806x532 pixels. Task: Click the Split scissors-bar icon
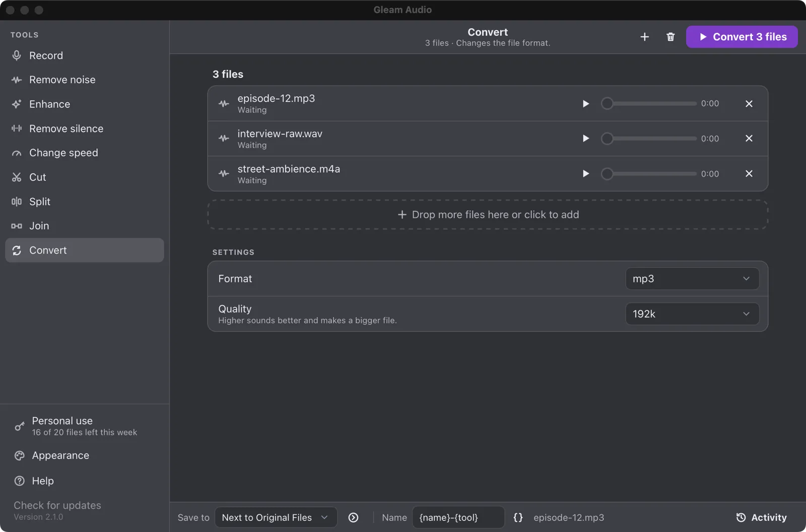tap(17, 201)
